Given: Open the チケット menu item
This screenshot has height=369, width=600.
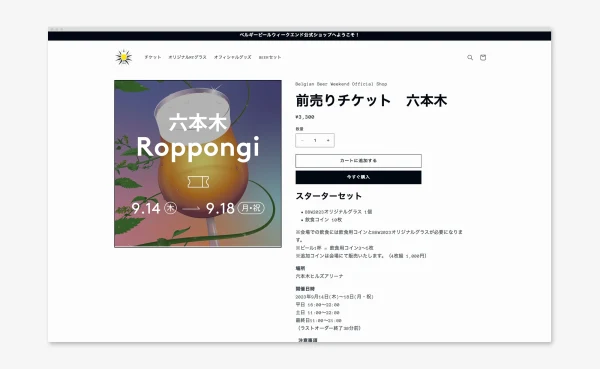Looking at the screenshot, I should 153,57.
